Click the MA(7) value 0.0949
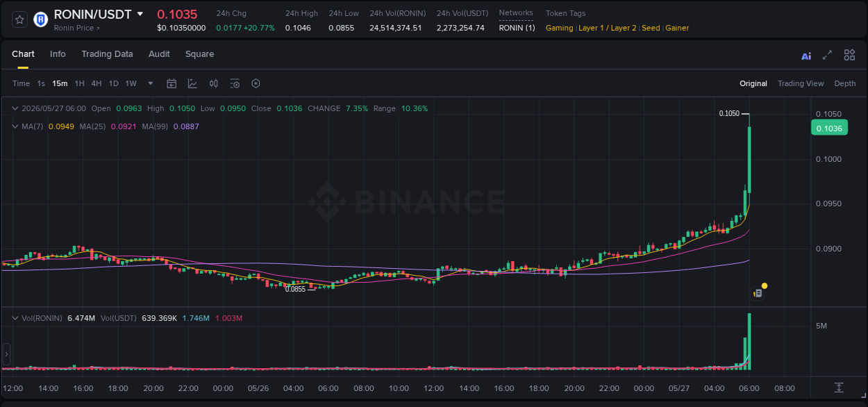Viewport: 868px width, 407px height. 61,126
